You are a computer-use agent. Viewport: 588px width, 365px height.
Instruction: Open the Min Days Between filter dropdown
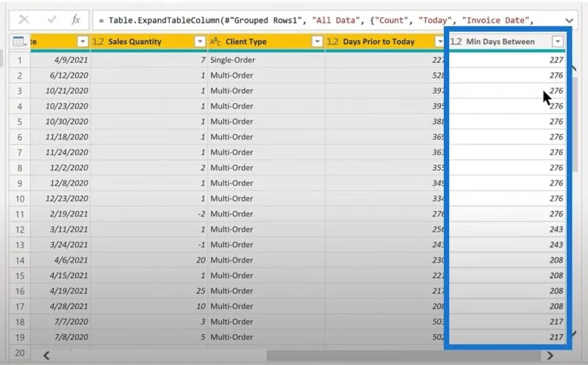point(558,42)
